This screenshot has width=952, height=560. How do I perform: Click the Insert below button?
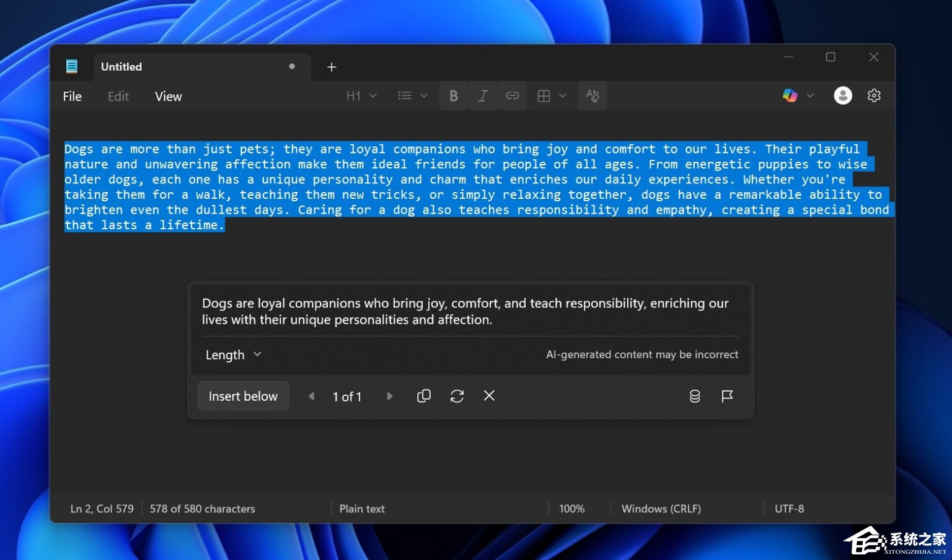click(243, 396)
